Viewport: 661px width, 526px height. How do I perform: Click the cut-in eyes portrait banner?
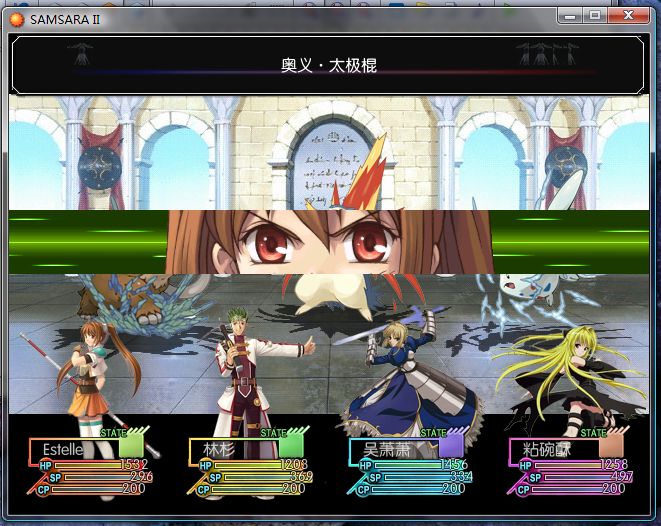329,242
